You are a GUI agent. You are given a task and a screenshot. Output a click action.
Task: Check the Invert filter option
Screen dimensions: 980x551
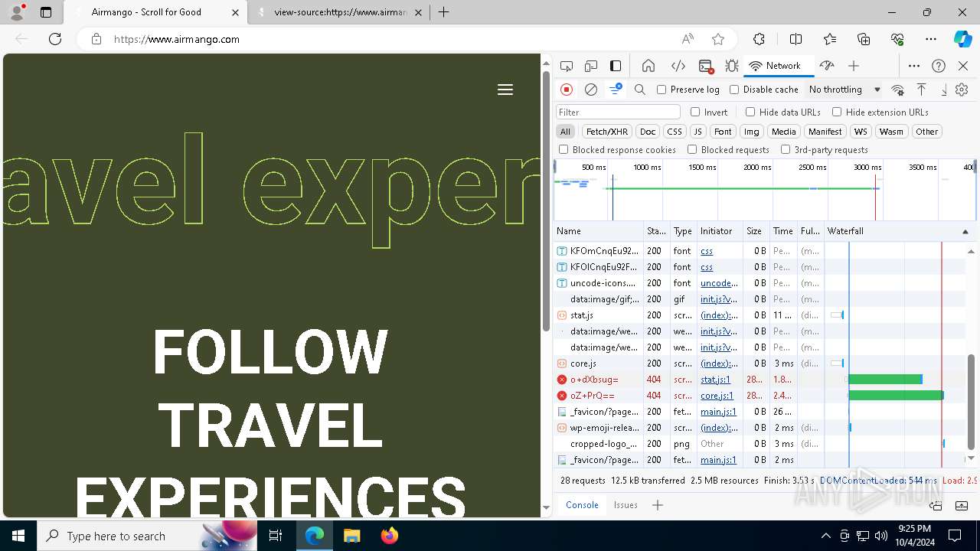pyautogui.click(x=695, y=112)
